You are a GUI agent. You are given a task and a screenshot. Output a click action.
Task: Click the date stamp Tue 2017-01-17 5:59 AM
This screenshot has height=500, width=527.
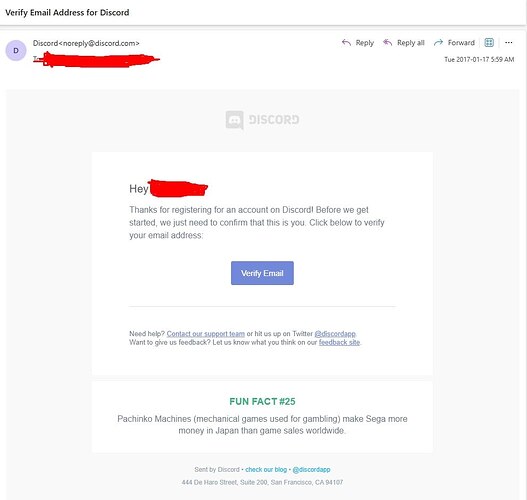coord(479,59)
